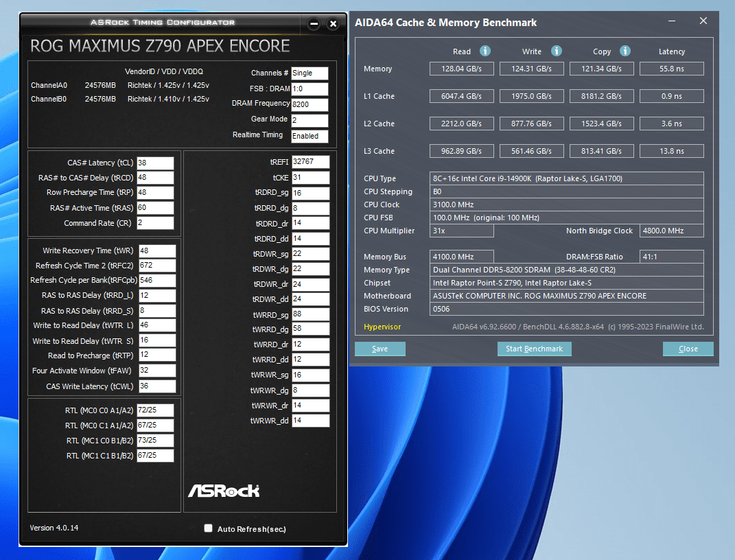Select the tRRD_S value field
Screen dimensions: 735x560
tap(157, 310)
